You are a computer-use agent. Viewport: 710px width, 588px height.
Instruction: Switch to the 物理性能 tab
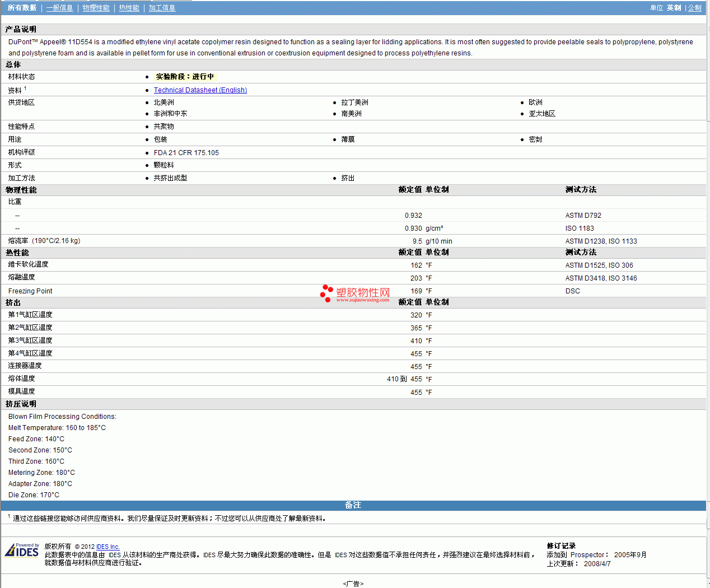tap(96, 8)
